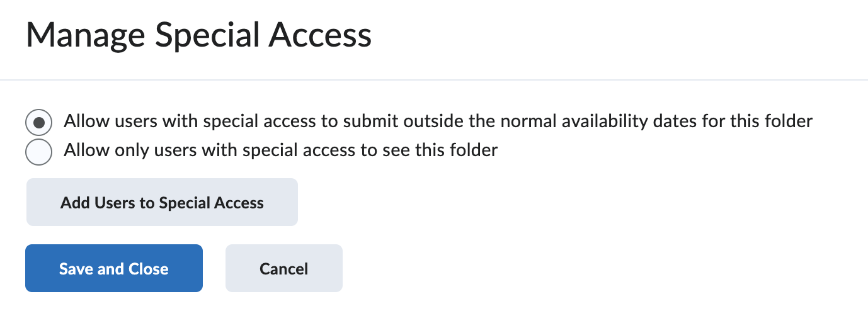Dismiss the page using the Cancel button
This screenshot has width=868, height=311.
click(x=283, y=269)
